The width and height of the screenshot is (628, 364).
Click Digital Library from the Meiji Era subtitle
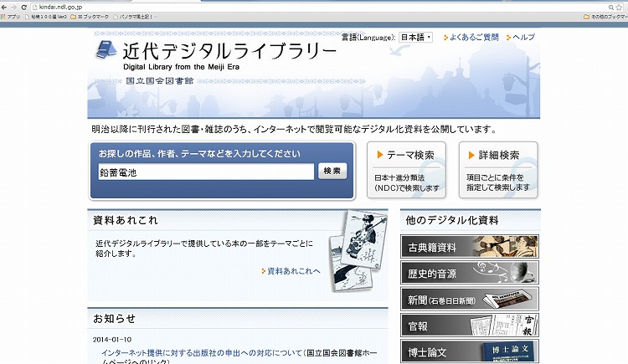point(181,67)
